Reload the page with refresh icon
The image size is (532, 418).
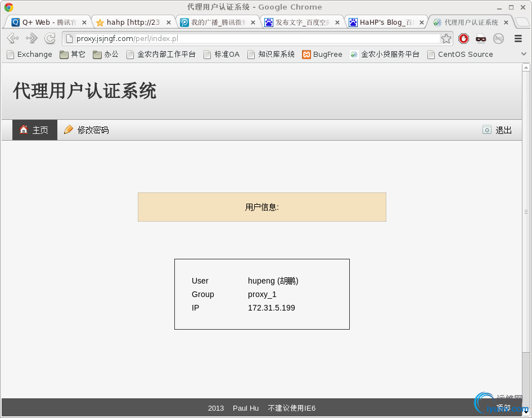pos(50,38)
